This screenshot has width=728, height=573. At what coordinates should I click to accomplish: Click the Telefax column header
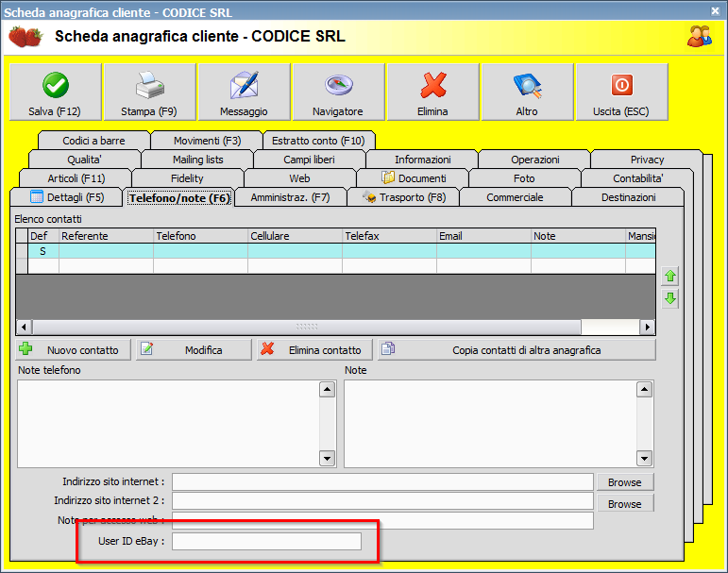click(390, 236)
